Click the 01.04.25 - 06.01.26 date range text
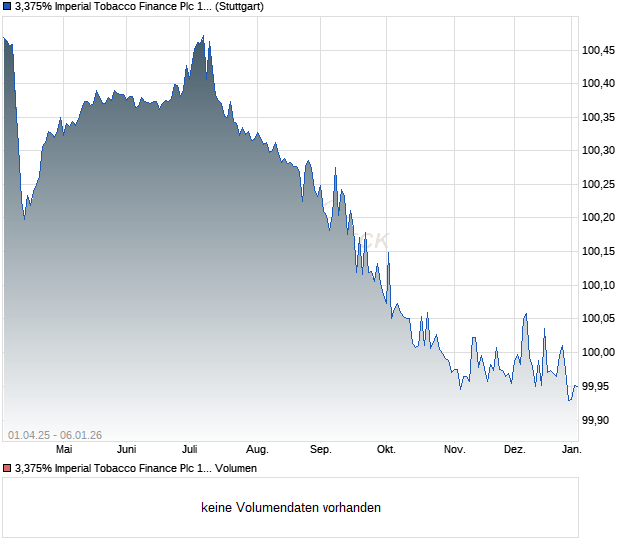Image resolution: width=620 pixels, height=546 pixels. (x=54, y=434)
